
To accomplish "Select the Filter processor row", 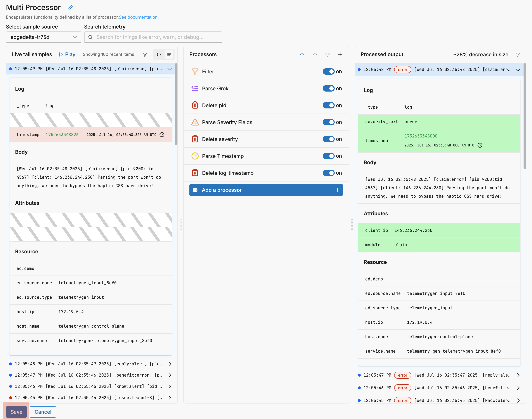I will tap(266, 72).
